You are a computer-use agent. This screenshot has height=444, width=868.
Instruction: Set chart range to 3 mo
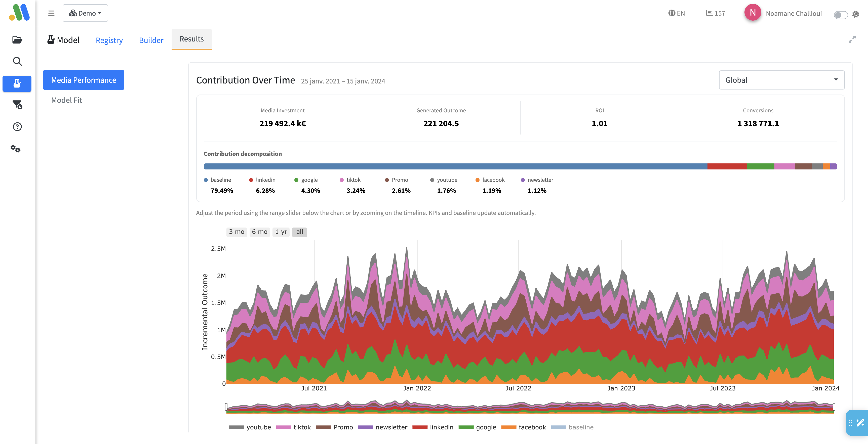coord(236,232)
